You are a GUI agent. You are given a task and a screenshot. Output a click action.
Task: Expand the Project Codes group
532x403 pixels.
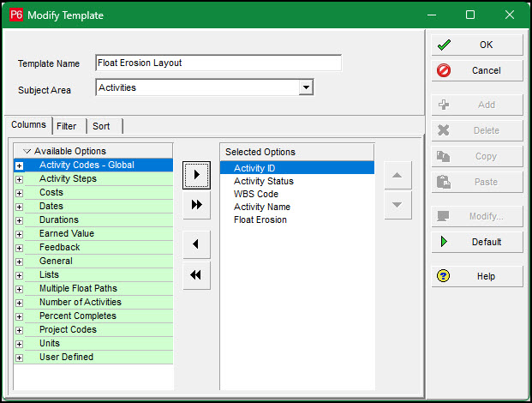pos(20,330)
